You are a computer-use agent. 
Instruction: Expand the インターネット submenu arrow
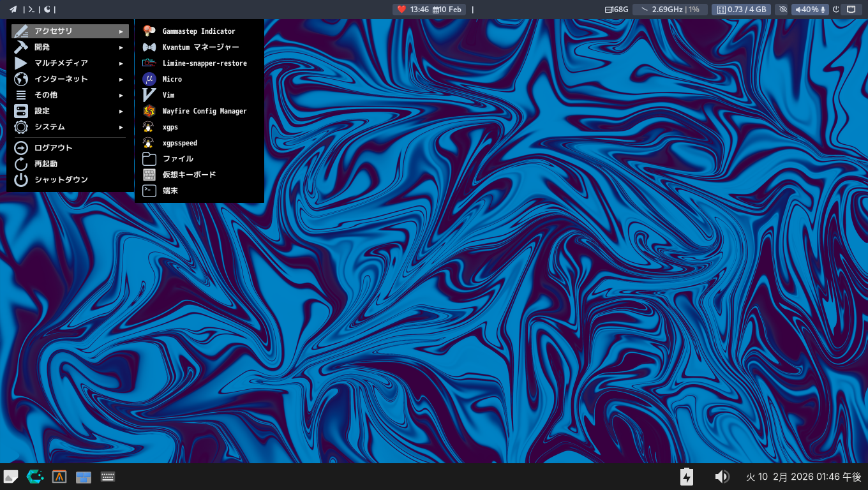121,79
